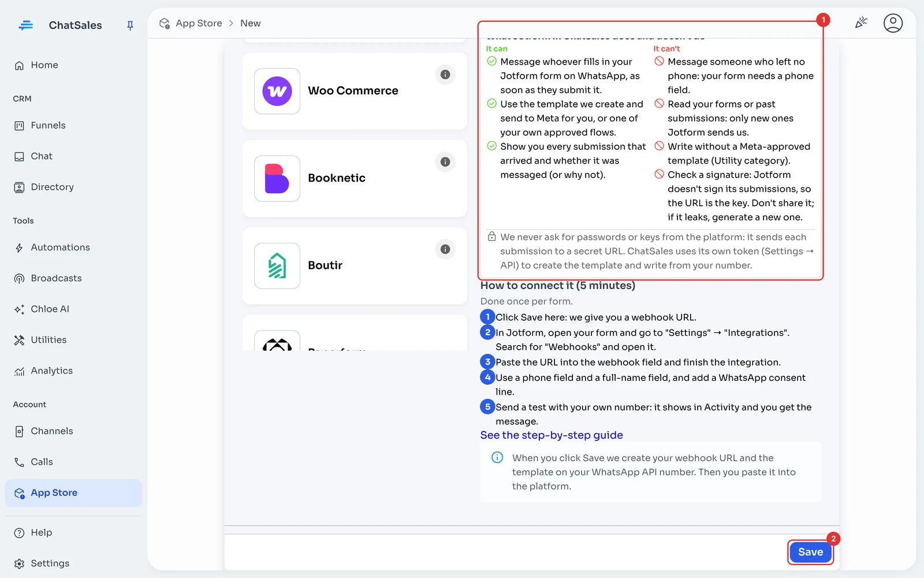Open the step-by-step guide link
Viewport: 924px width, 578px height.
(x=552, y=435)
